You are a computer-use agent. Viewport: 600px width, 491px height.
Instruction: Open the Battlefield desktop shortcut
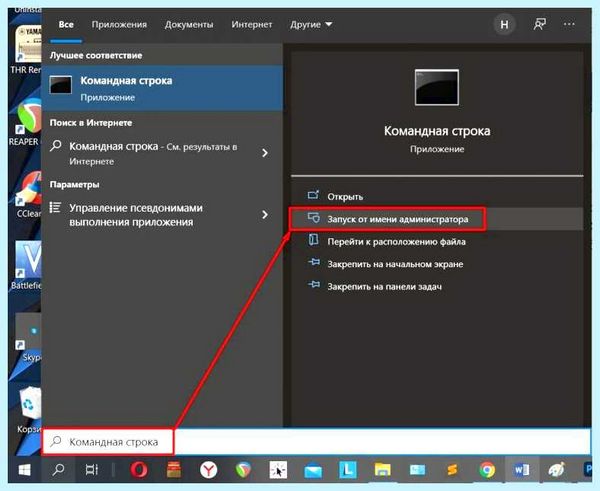[26, 265]
